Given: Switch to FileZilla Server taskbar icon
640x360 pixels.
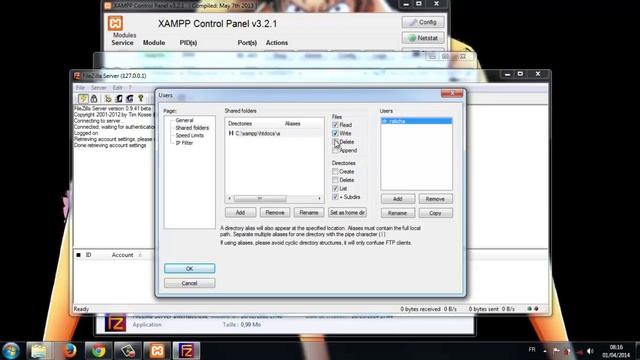Looking at the screenshot, I should click(x=186, y=351).
